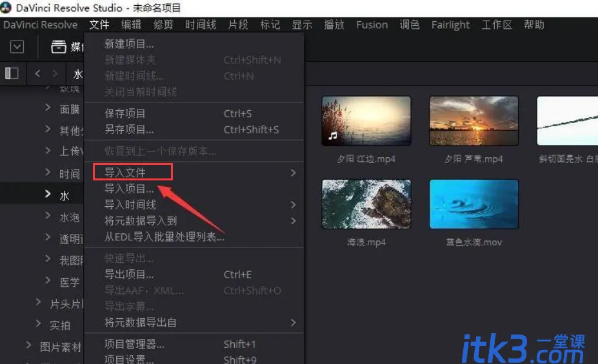Select the 海浪.mp4 clip thumbnail

[366, 204]
